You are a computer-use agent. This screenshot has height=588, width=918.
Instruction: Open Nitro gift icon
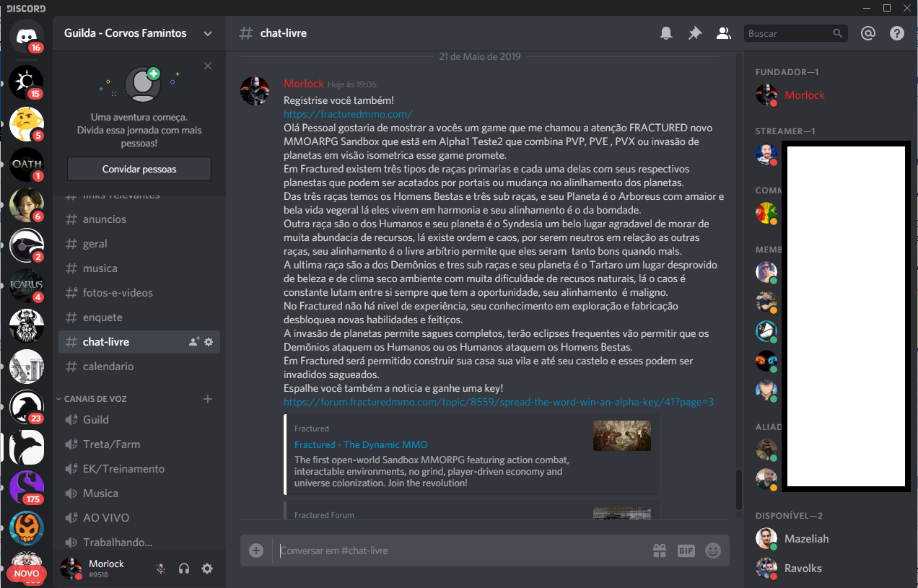click(660, 550)
